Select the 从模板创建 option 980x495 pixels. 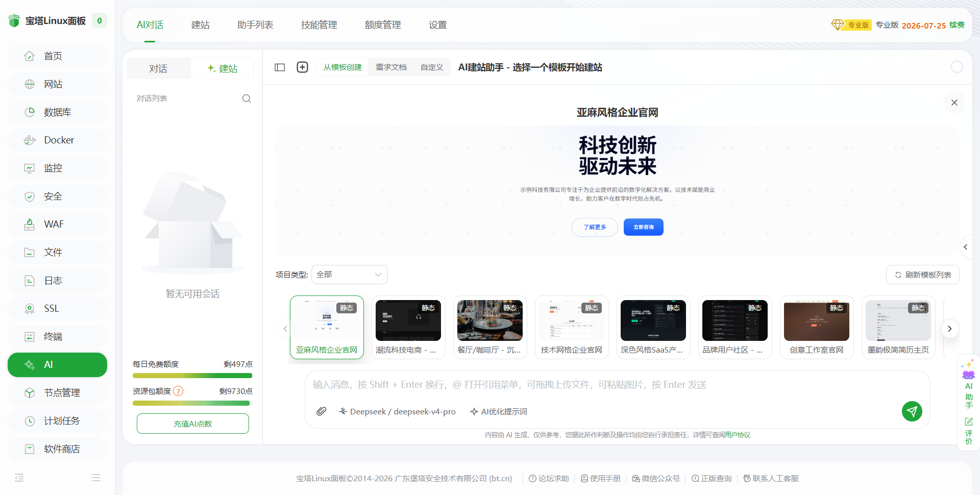[342, 67]
